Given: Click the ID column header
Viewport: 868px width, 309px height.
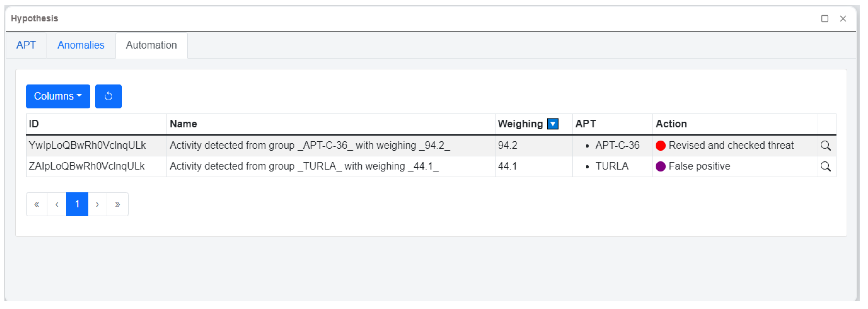Looking at the screenshot, I should (34, 124).
